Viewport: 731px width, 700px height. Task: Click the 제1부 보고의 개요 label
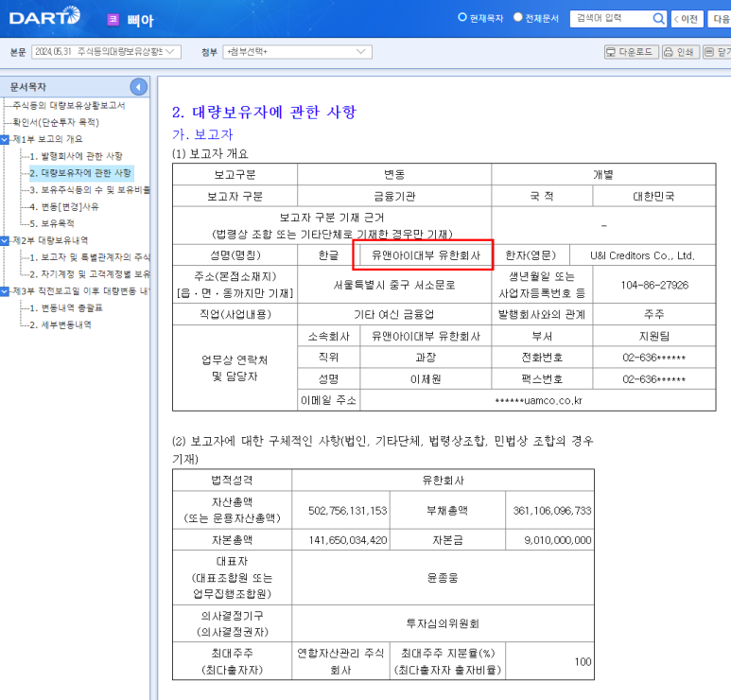(48, 139)
